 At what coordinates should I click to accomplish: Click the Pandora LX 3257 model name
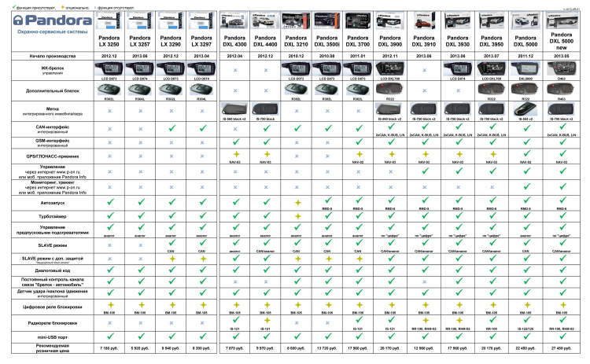[140, 41]
